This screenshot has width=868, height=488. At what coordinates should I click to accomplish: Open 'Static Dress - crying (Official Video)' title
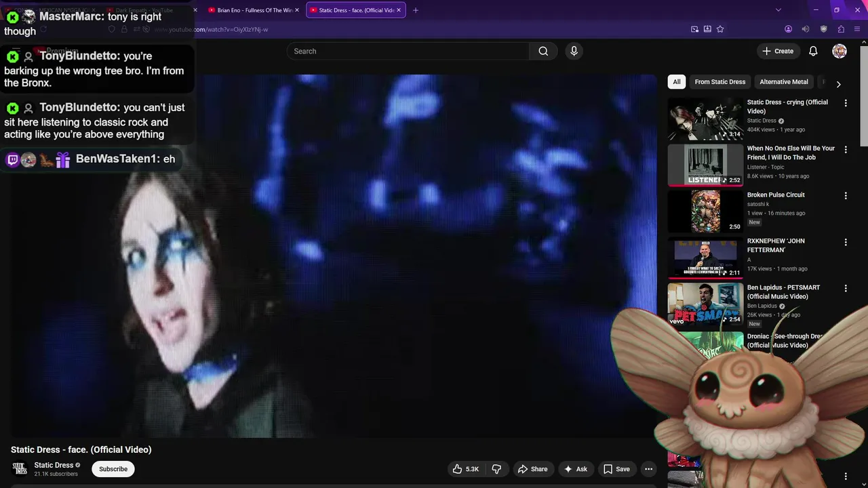(787, 106)
